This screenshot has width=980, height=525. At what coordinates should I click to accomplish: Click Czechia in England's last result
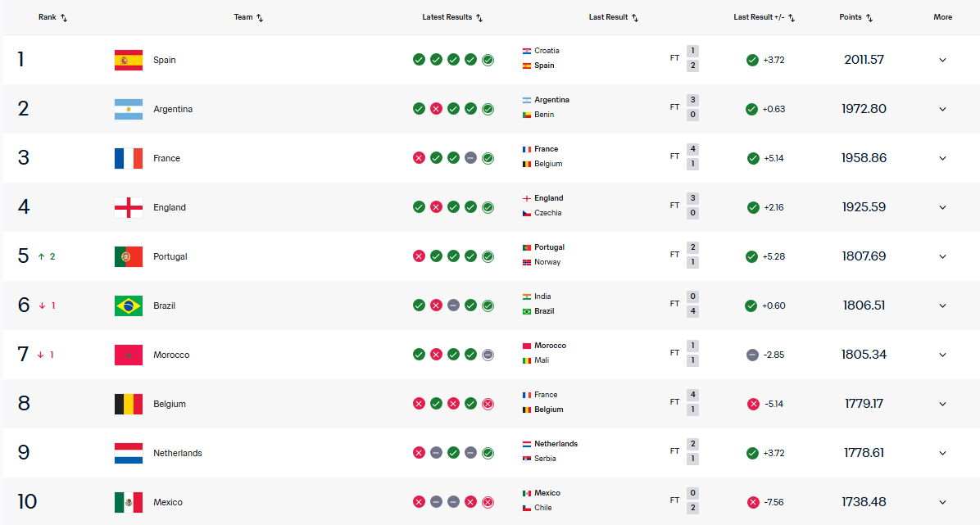coord(548,213)
